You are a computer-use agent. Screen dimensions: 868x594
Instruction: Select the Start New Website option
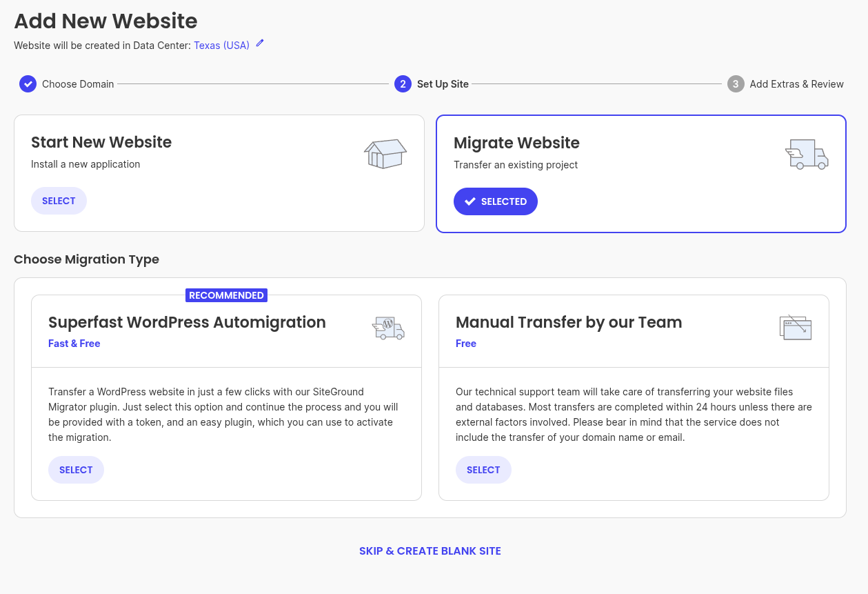pos(59,201)
